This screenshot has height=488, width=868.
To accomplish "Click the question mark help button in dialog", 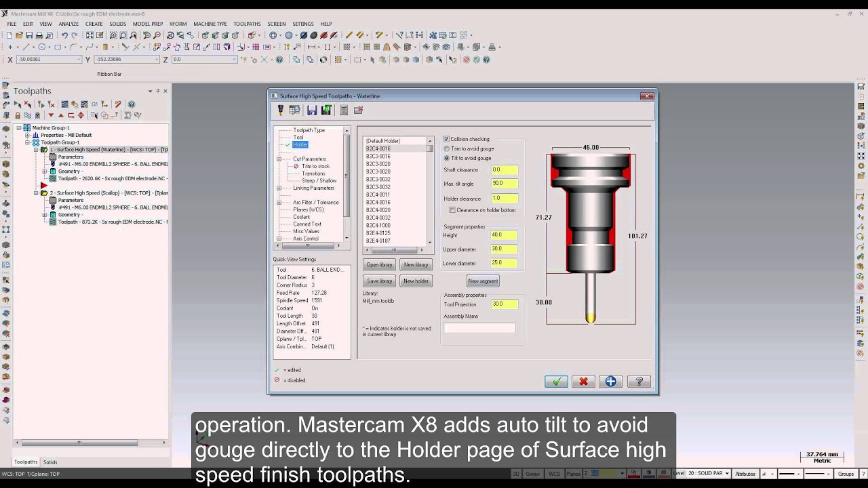I will (x=639, y=382).
